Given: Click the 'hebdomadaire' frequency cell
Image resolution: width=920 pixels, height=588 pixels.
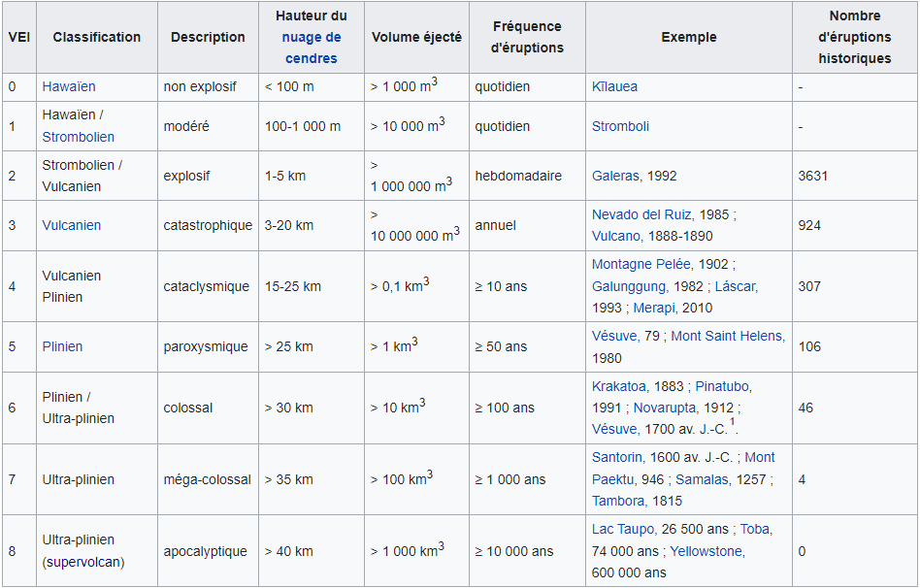Looking at the screenshot, I should click(x=527, y=176).
